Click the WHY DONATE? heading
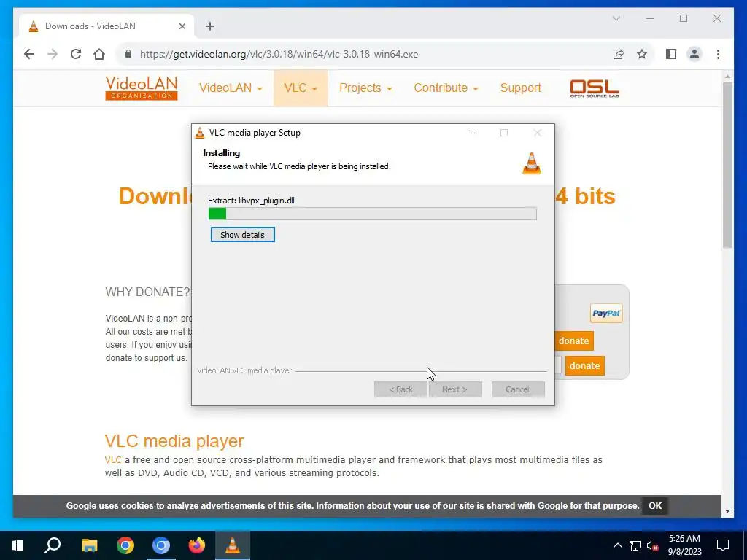The height and width of the screenshot is (560, 747). tap(147, 292)
